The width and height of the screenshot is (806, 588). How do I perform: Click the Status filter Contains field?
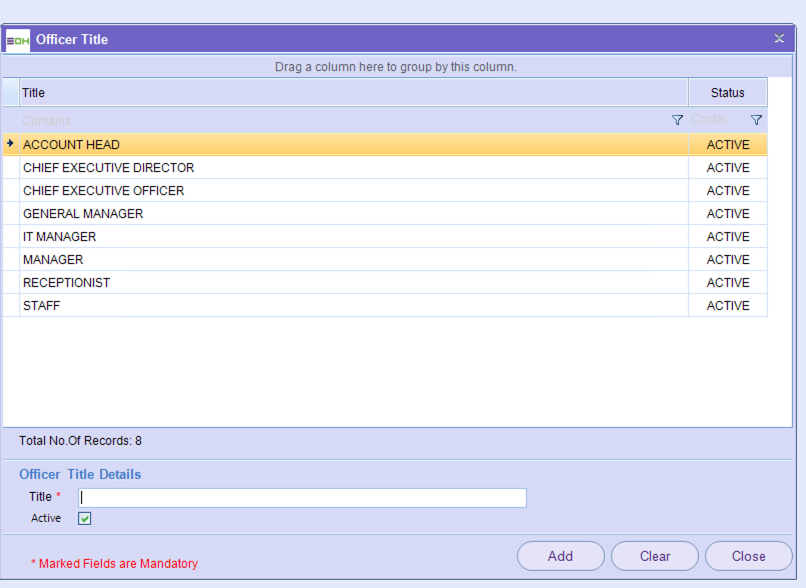pyautogui.click(x=715, y=120)
